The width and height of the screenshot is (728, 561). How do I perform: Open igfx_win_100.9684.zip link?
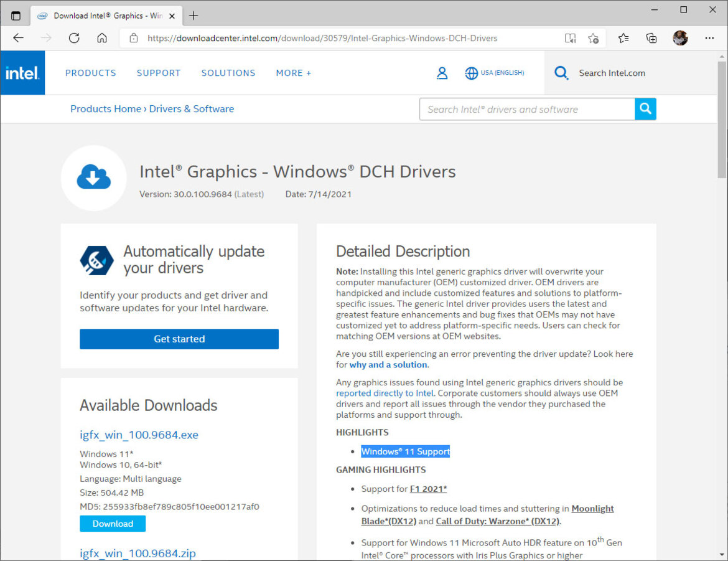[x=138, y=553]
